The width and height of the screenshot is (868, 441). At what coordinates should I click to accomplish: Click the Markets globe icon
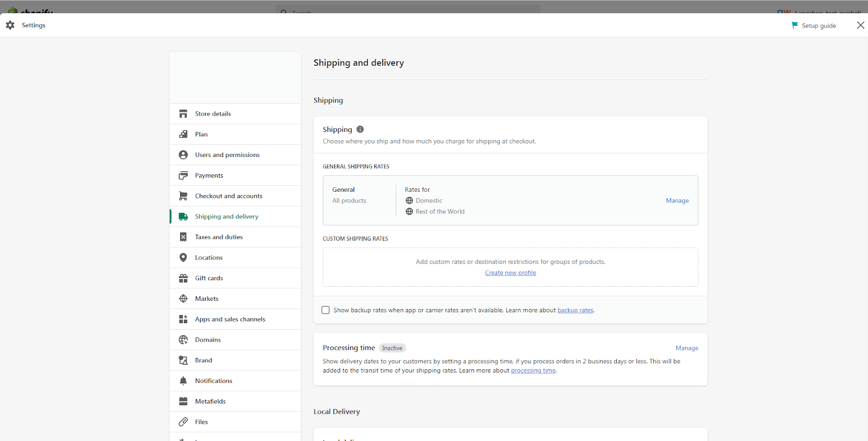click(183, 299)
